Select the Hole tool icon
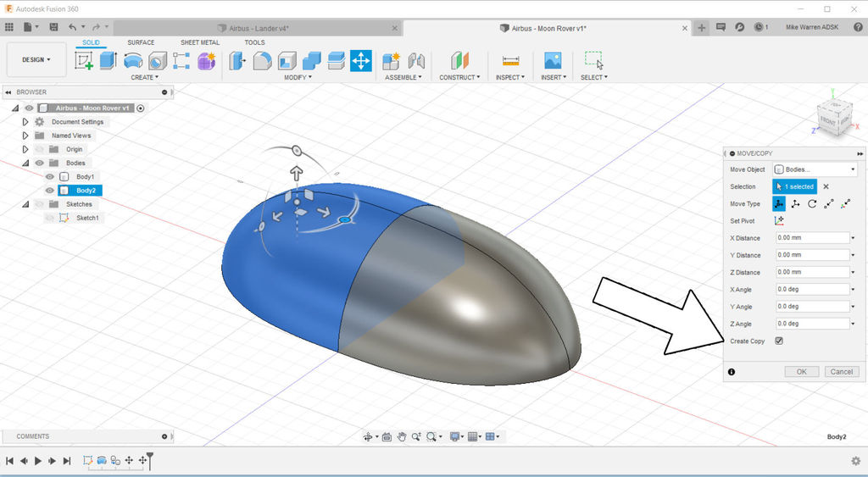This screenshot has width=868, height=477. (x=157, y=61)
